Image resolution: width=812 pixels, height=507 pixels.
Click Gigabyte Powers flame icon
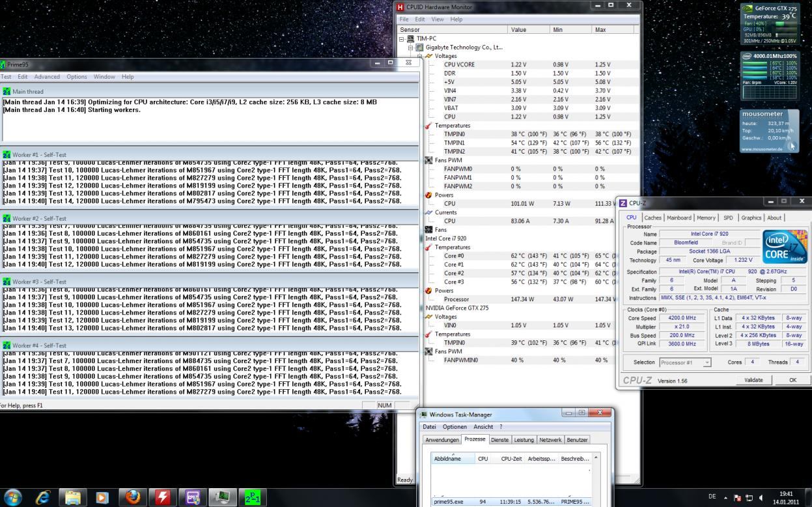428,195
